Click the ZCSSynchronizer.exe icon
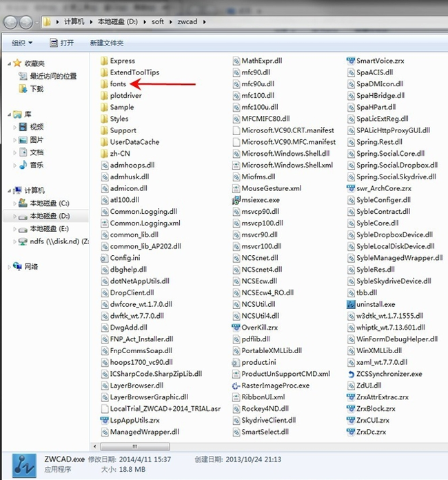The width and height of the screenshot is (448, 480). pyautogui.click(x=351, y=374)
